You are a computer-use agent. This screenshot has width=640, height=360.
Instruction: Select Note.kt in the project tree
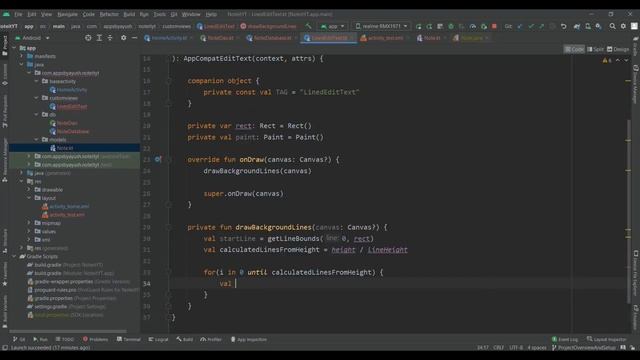tap(65, 148)
